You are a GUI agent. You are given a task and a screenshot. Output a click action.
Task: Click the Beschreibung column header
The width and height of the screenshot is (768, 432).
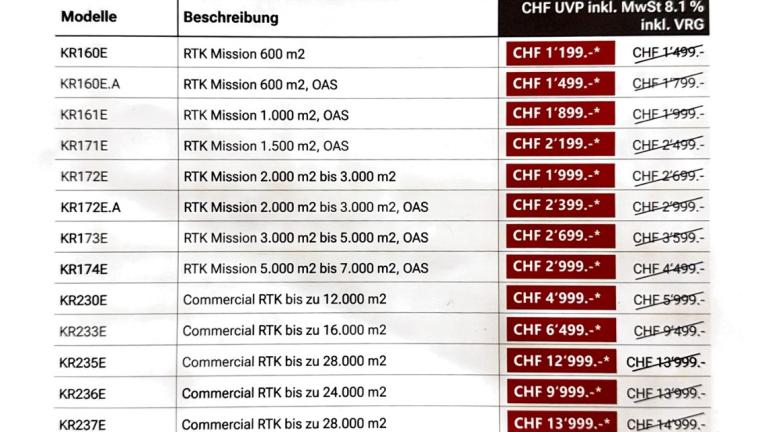tap(231, 18)
